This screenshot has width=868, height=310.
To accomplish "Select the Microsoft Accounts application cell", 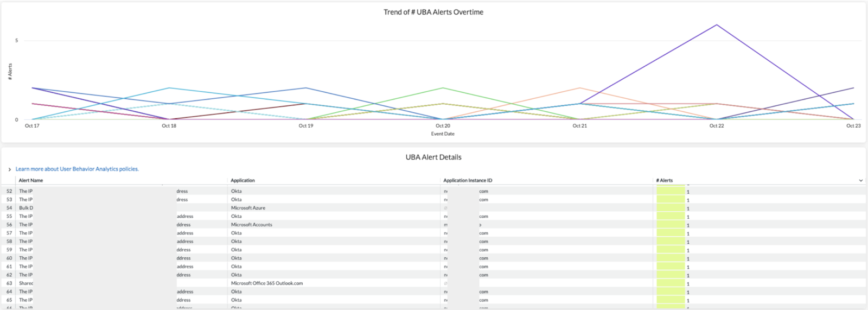I will 252,225.
